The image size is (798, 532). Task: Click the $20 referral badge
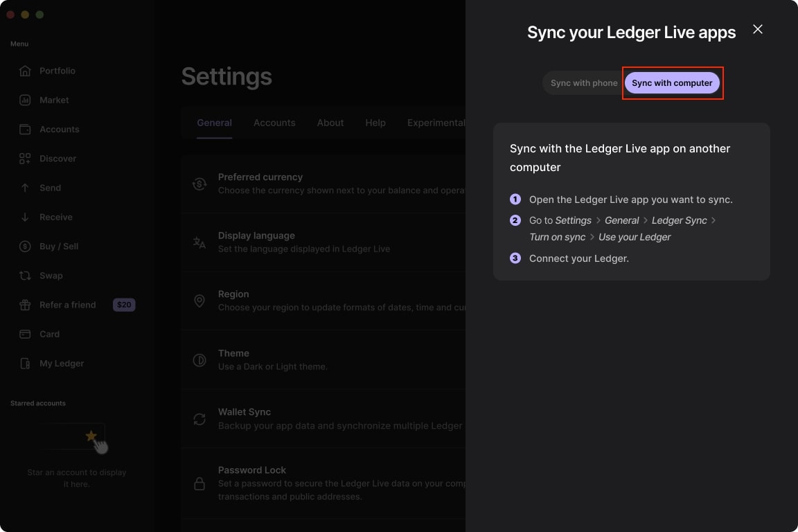click(x=124, y=305)
